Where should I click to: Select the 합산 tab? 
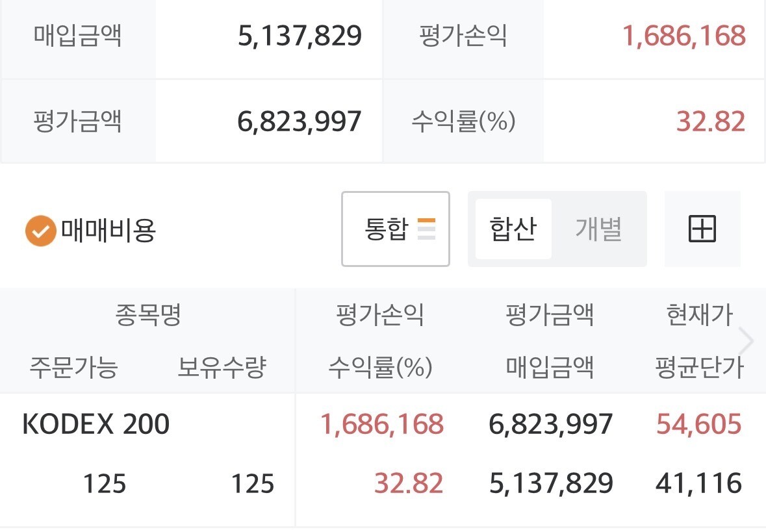point(513,229)
